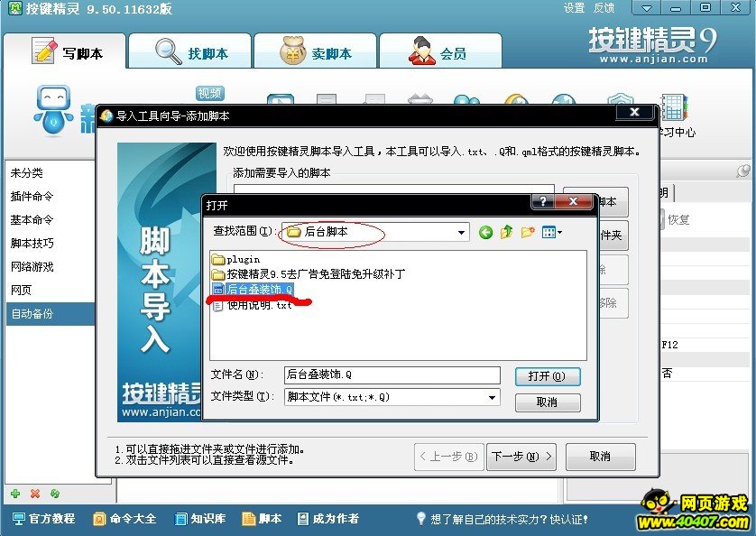Image resolution: width=756 pixels, height=536 pixels.
Task: Open 反馈 in the title bar
Action: tap(604, 8)
